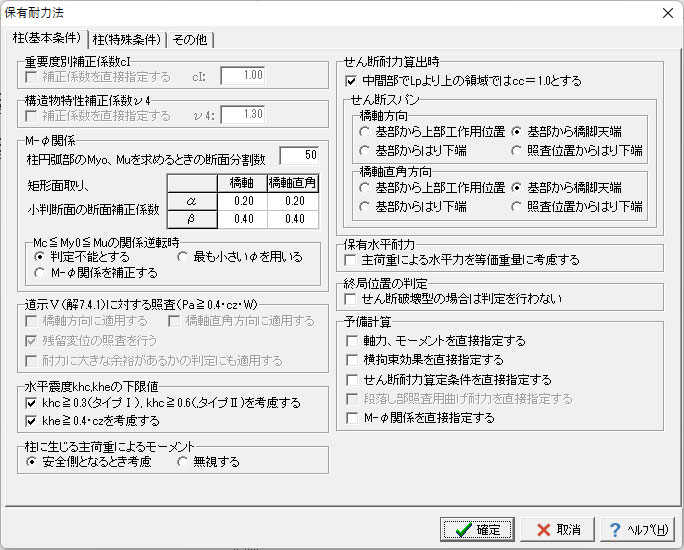Click the β 橋軸直角 cell with 0.40
Viewport: 684px width, 550px height.
(x=293, y=219)
